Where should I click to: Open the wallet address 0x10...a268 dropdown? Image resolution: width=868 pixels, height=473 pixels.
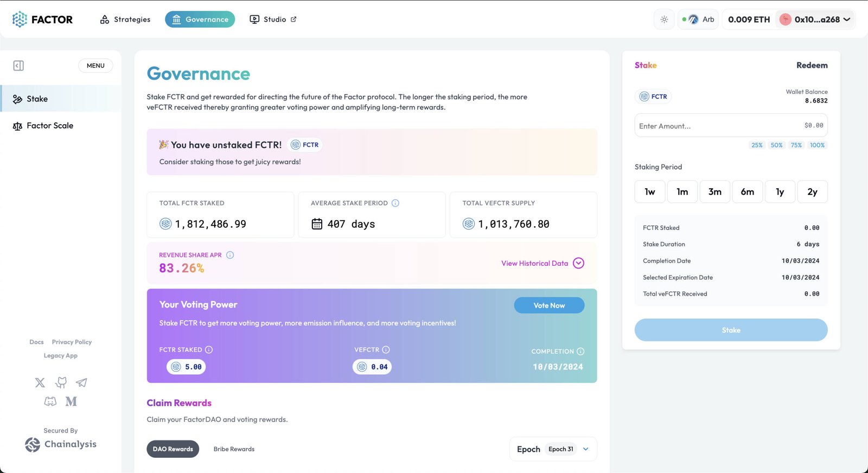point(815,20)
